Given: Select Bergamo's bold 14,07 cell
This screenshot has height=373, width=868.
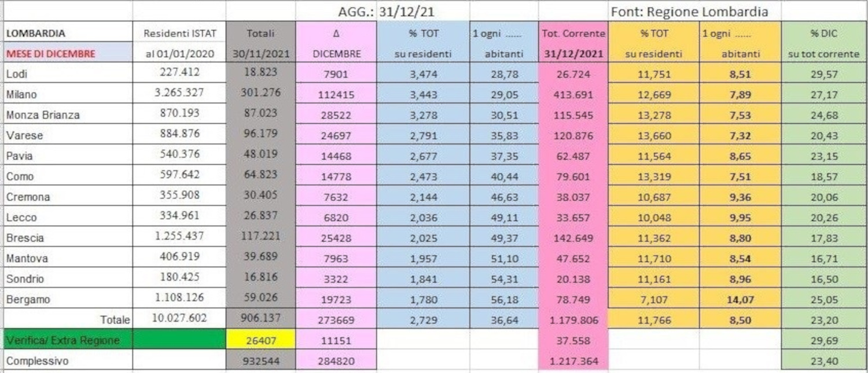Looking at the screenshot, I should [740, 299].
